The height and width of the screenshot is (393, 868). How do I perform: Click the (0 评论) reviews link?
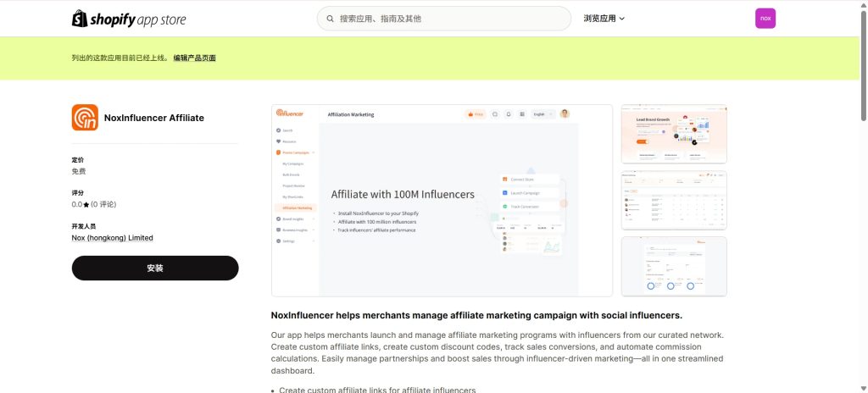click(103, 204)
